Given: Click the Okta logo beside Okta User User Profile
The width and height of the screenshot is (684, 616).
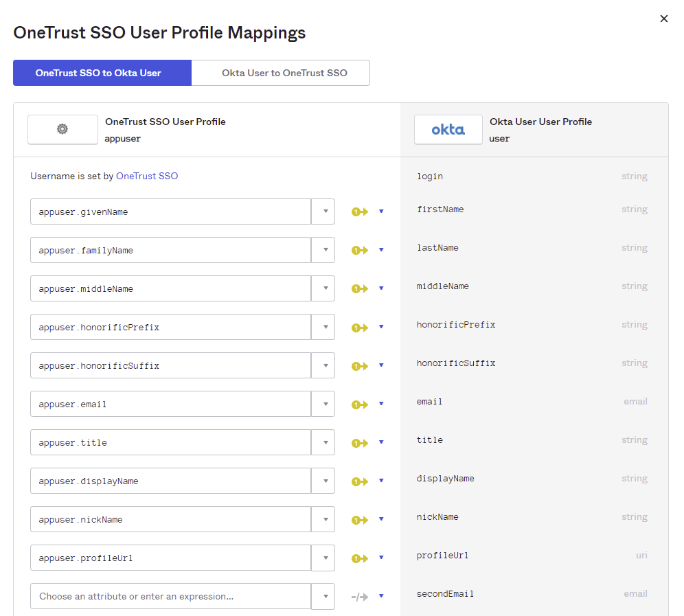Looking at the screenshot, I should (448, 129).
